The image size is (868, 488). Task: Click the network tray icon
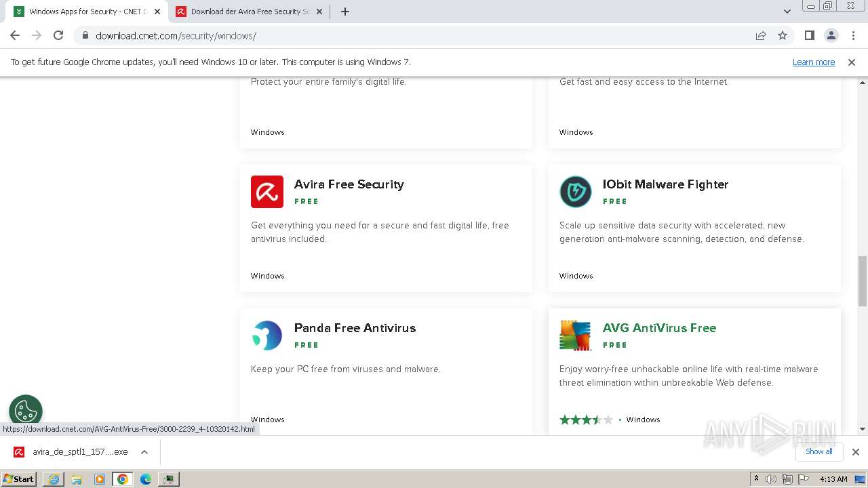(x=787, y=479)
